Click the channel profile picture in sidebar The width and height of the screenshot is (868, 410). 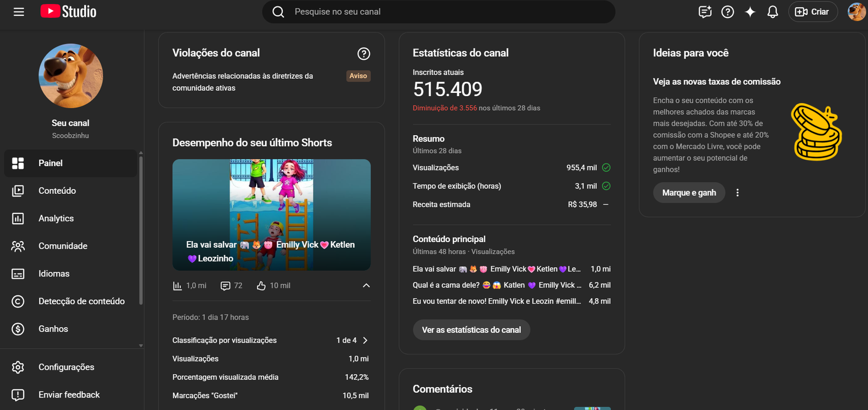click(x=71, y=75)
